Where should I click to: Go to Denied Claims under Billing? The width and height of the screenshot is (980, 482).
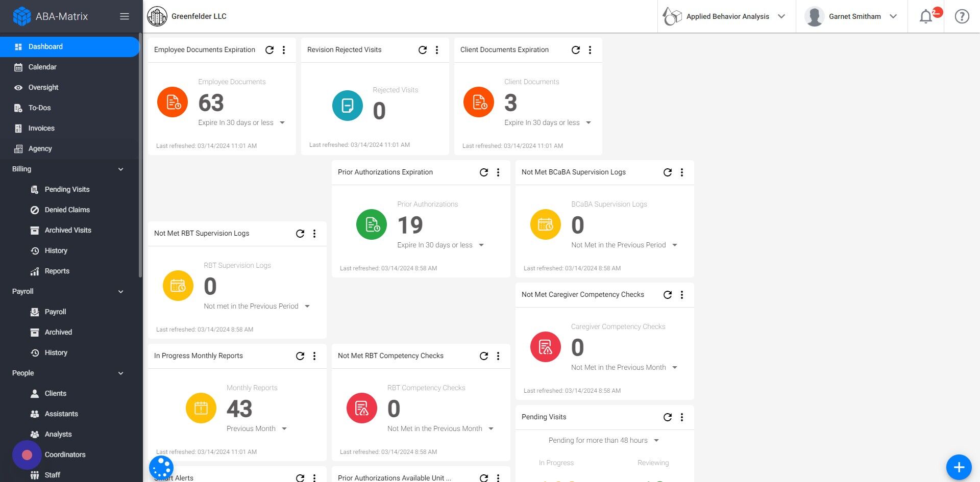(x=67, y=210)
